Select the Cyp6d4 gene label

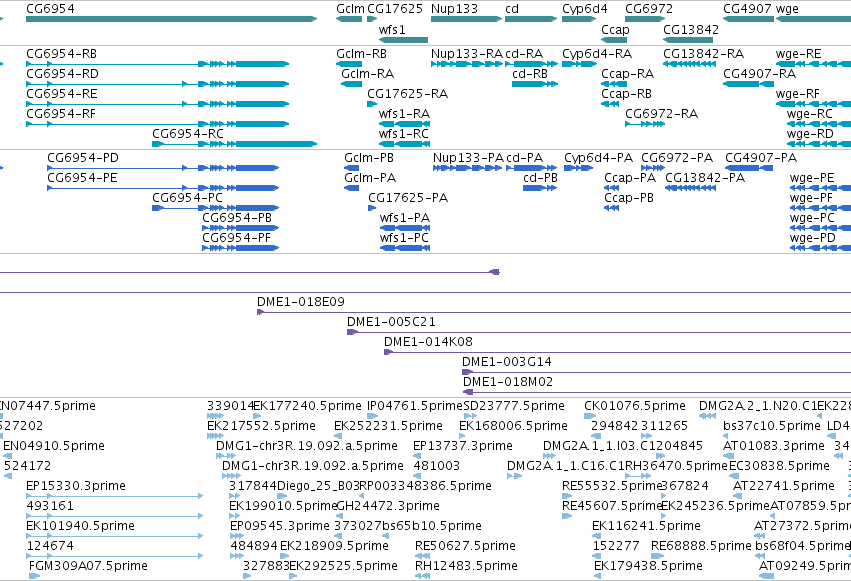(585, 9)
